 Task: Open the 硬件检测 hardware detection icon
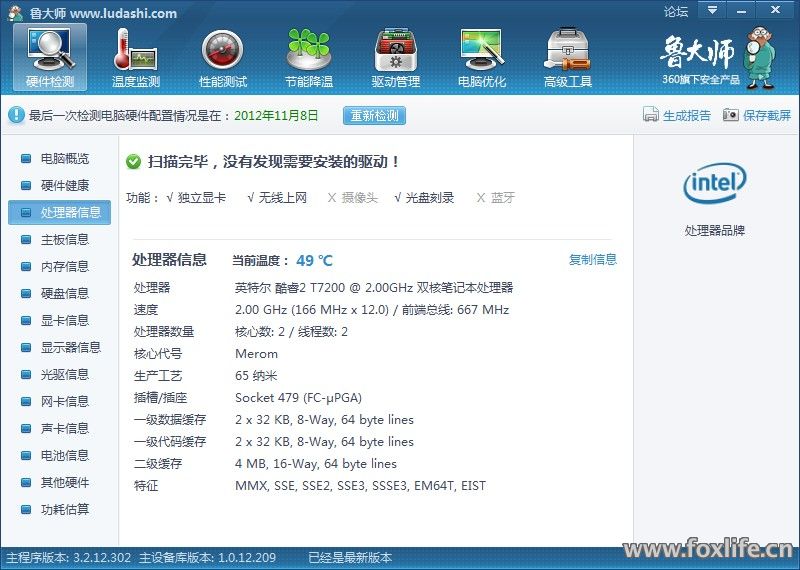tap(49, 57)
